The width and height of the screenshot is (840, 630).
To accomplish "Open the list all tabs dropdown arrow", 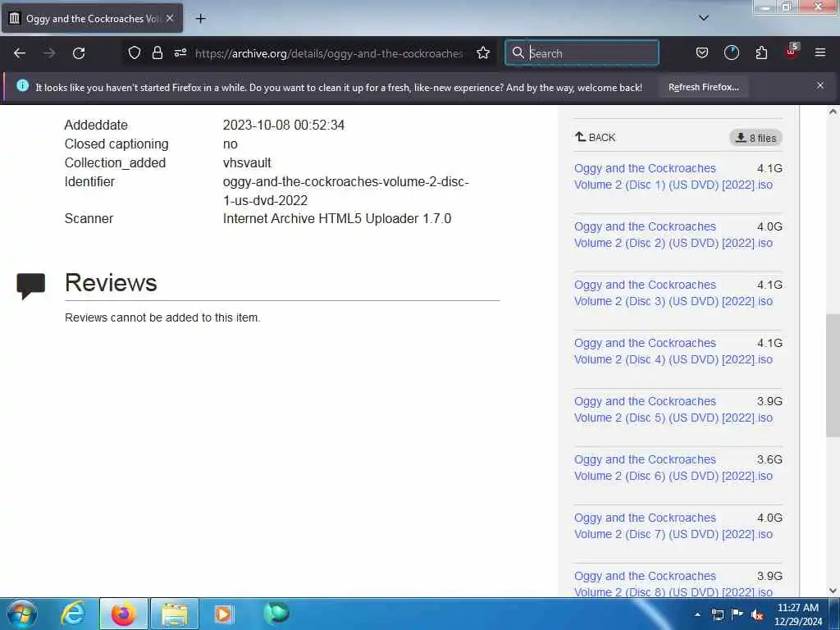I will click(704, 18).
